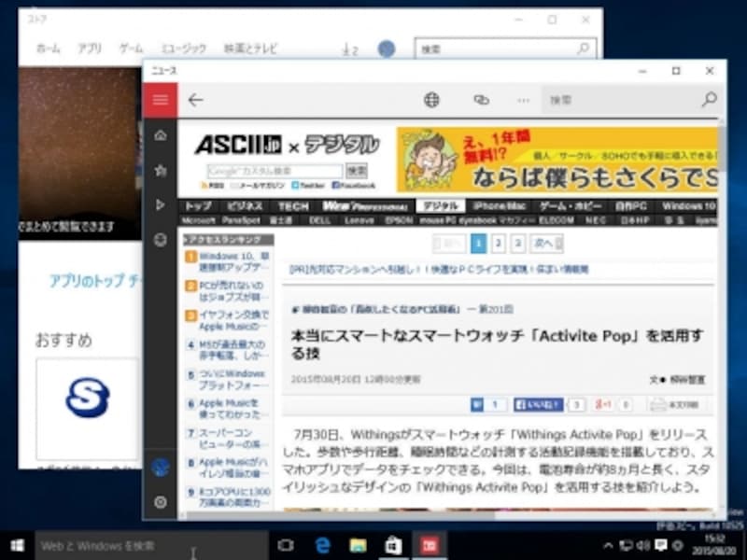Open File Explorer from the taskbar
The image size is (747, 560).
point(358,545)
